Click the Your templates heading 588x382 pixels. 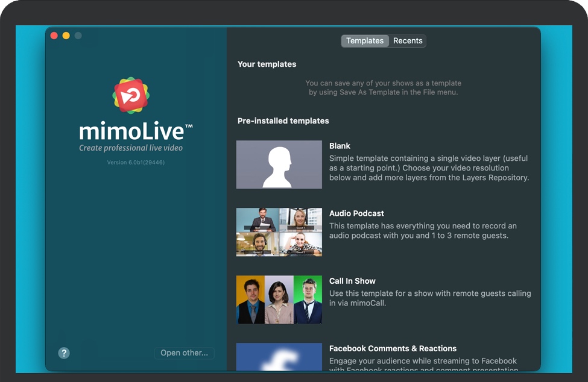(267, 64)
